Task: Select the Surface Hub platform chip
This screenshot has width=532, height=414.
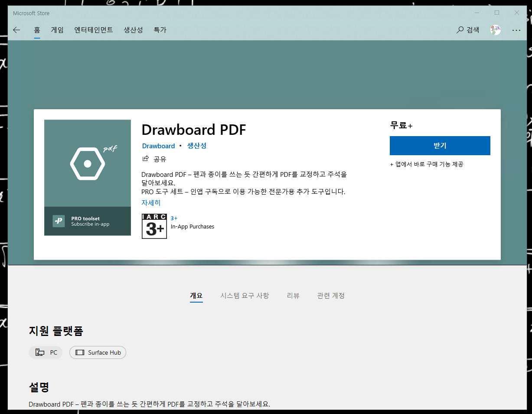Action: click(98, 352)
